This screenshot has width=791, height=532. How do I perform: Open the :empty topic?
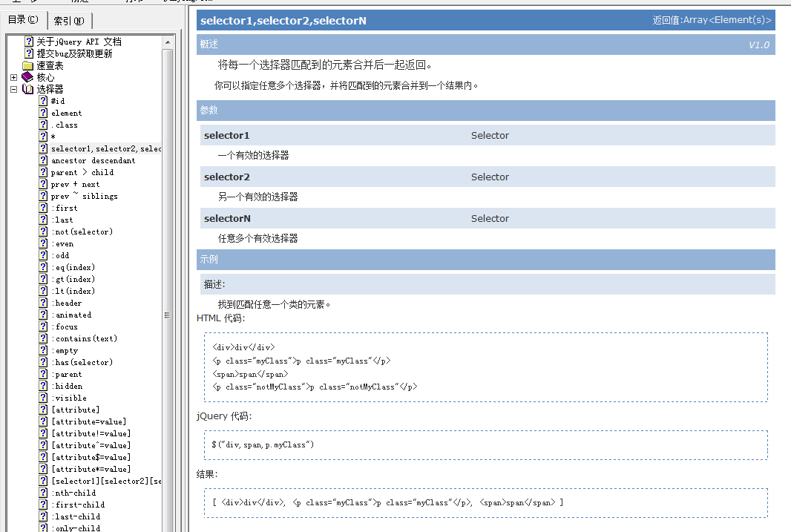65,350
